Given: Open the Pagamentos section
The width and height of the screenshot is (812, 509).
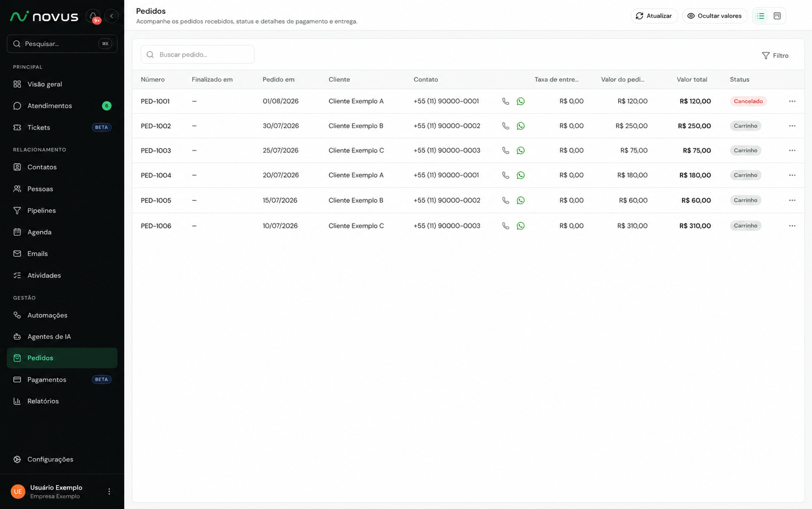Looking at the screenshot, I should [62, 380].
